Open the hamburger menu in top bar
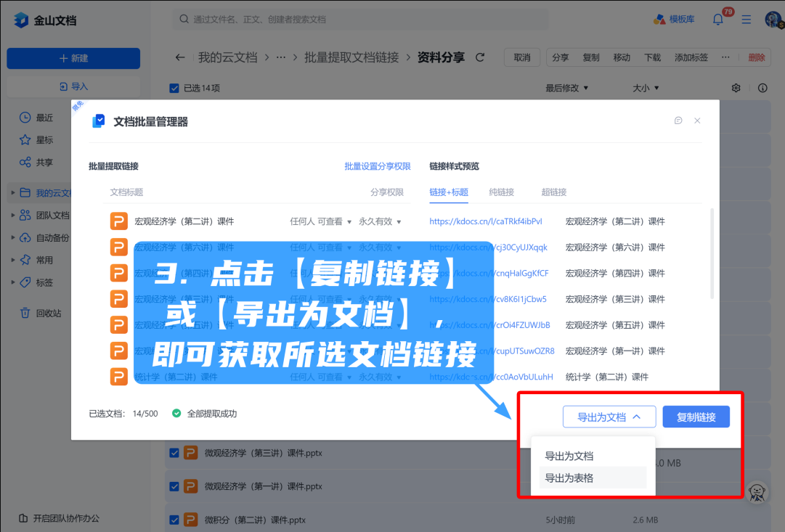The width and height of the screenshot is (785, 532). [747, 20]
